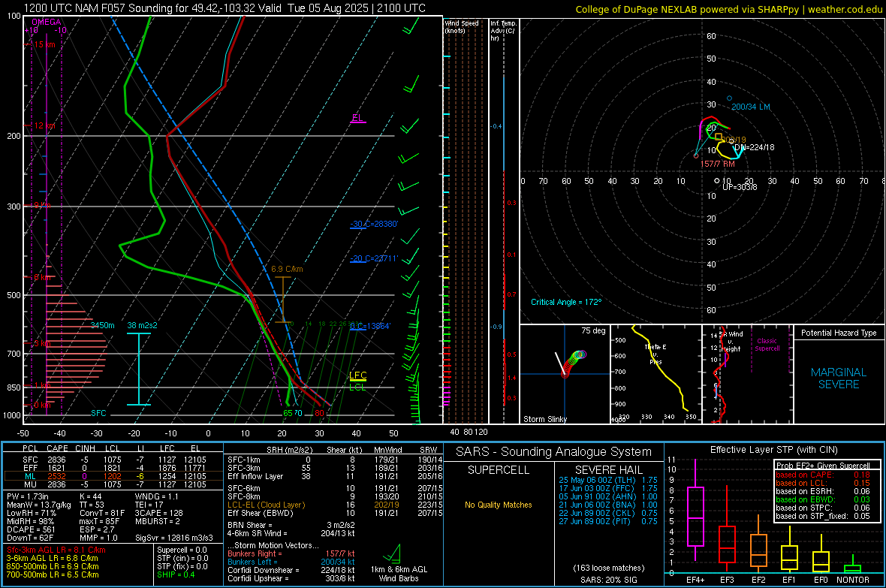Click the 'Classic Supercell' magenta label

767,345
